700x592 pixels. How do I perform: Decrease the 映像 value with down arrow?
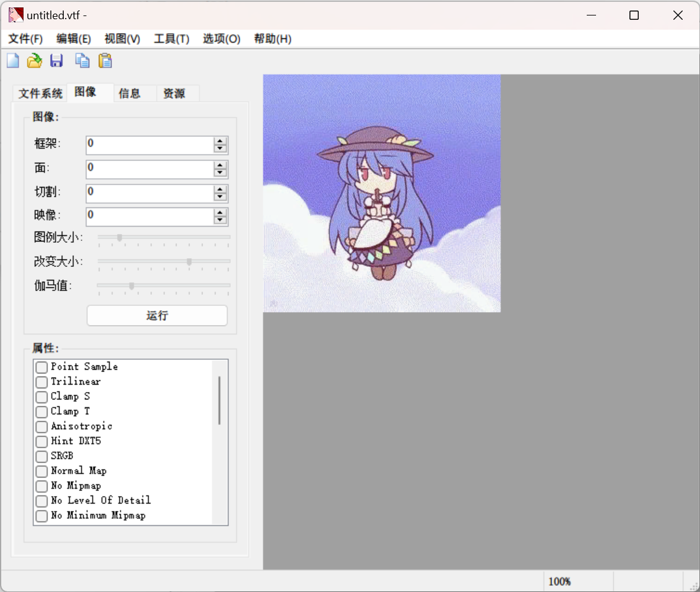(x=220, y=220)
